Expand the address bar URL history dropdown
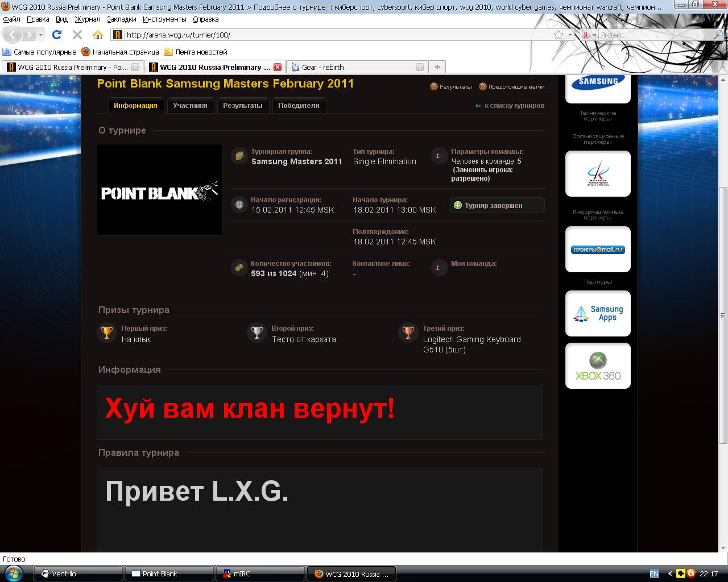 [x=570, y=35]
